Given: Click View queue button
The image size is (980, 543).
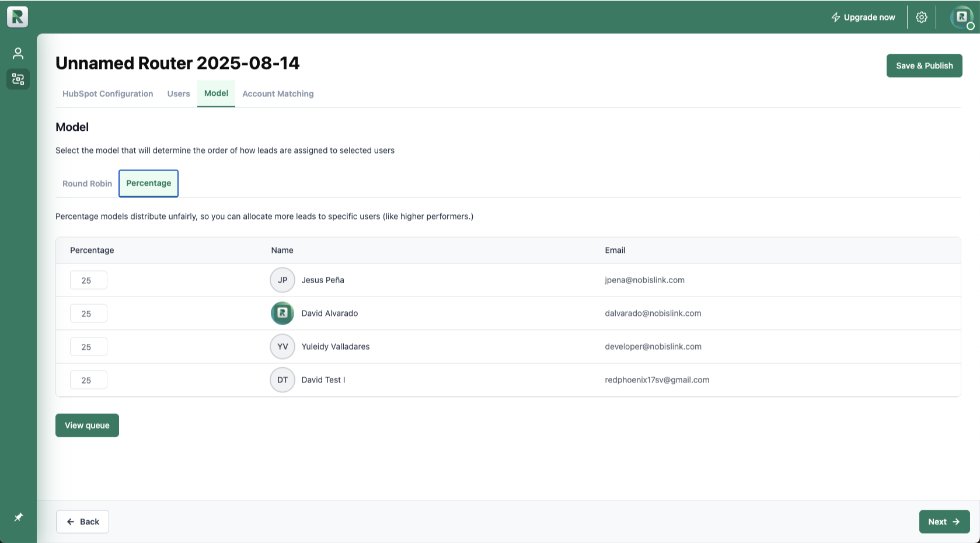Looking at the screenshot, I should pyautogui.click(x=87, y=426).
